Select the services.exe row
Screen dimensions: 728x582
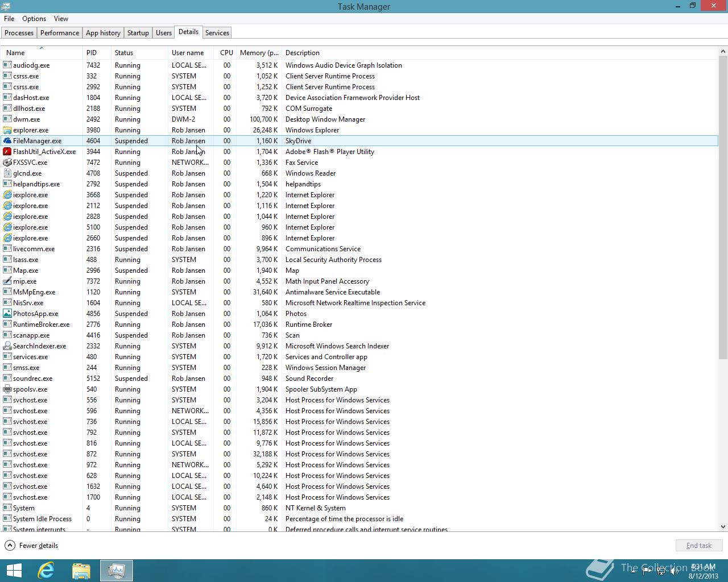coord(359,356)
